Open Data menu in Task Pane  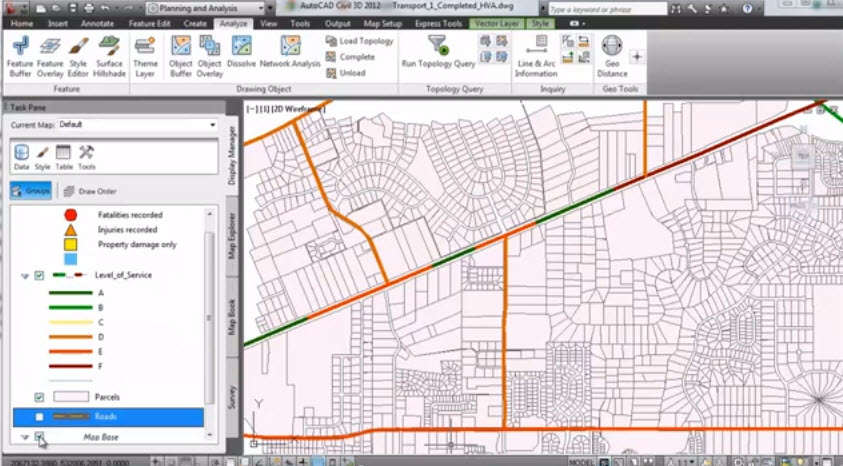click(22, 157)
